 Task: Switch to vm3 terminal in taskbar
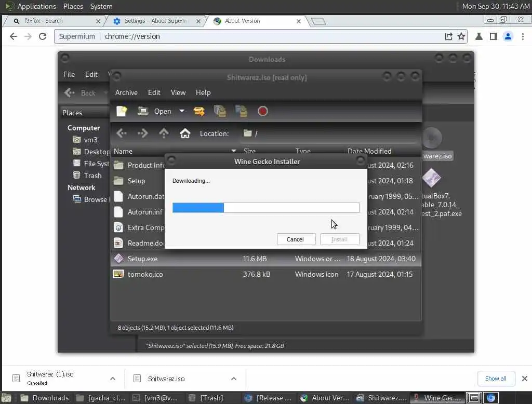tap(155, 398)
